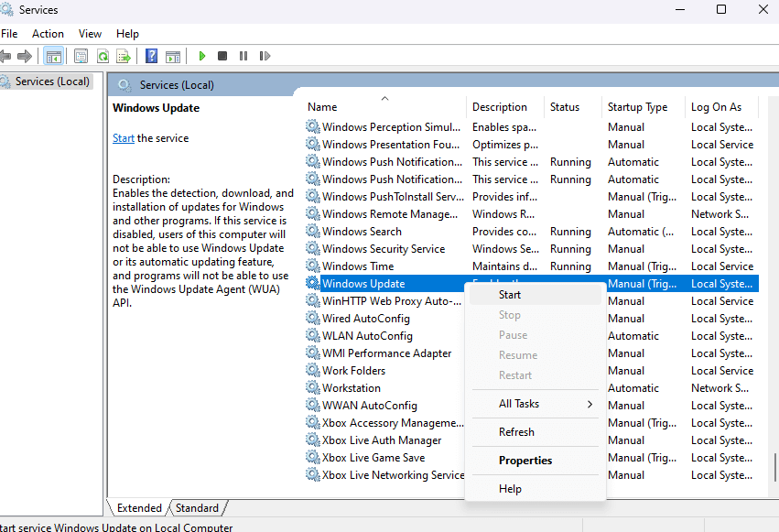Sort by the Startup Type column header
The image size is (779, 532).
click(637, 107)
